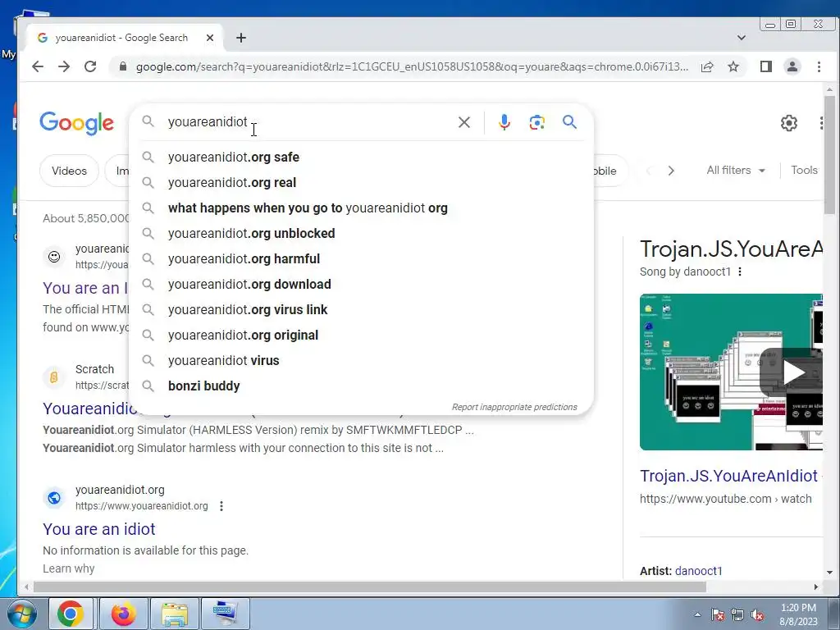Open more options for youareanidiot.org result
This screenshot has height=630, width=840.
coord(221,506)
